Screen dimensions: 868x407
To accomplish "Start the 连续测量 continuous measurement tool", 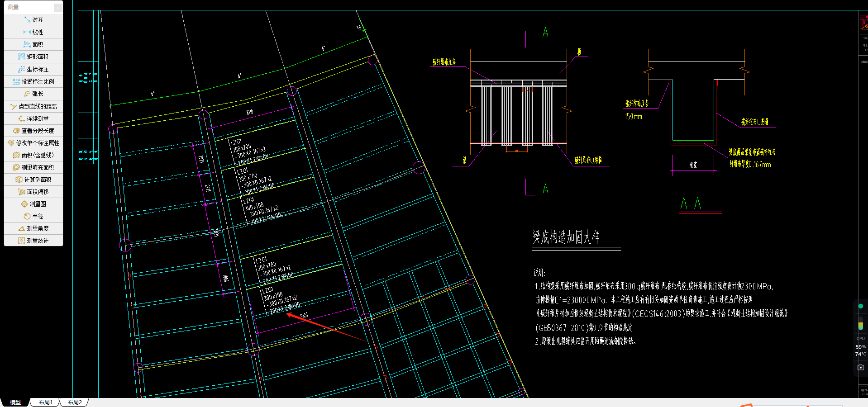I will [x=33, y=118].
